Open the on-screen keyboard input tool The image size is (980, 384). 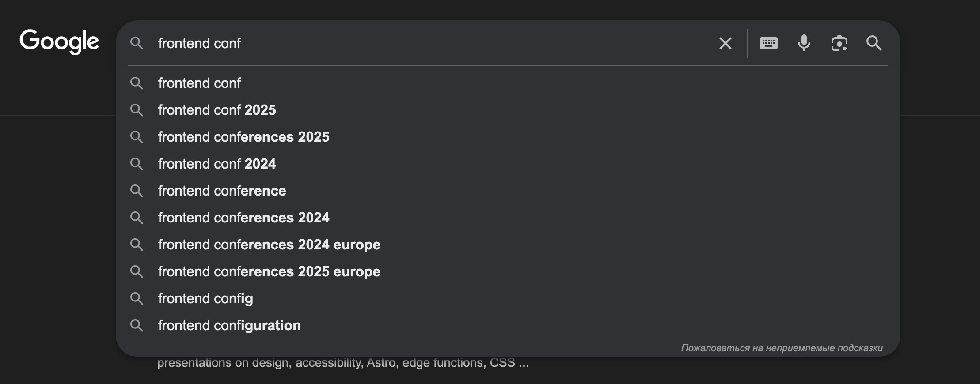point(768,43)
